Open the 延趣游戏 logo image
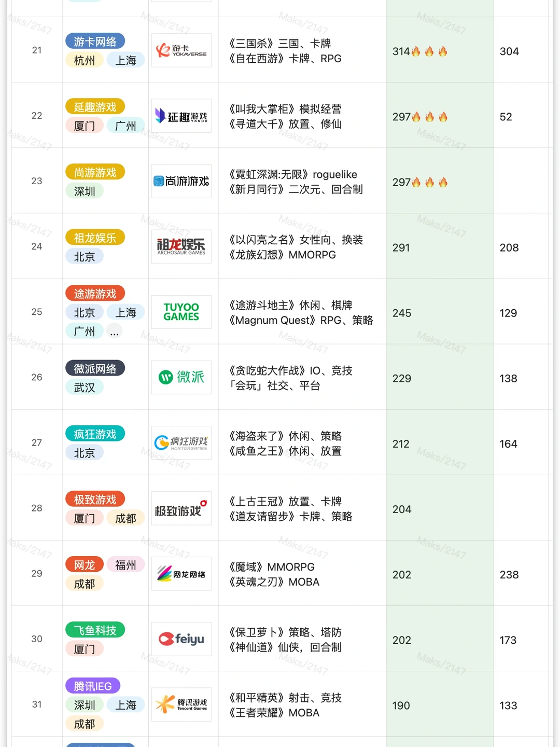This screenshot has width=560, height=747. [x=181, y=116]
